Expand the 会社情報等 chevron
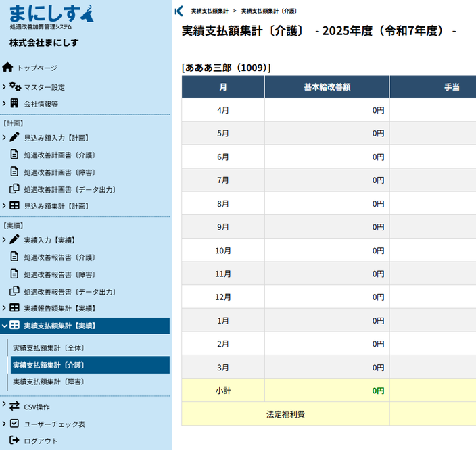The height and width of the screenshot is (450, 476). point(4,103)
